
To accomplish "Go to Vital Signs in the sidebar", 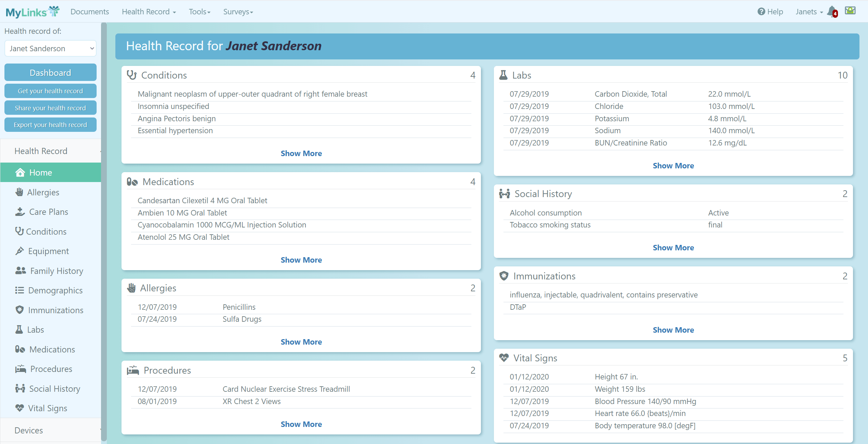I will 51,408.
